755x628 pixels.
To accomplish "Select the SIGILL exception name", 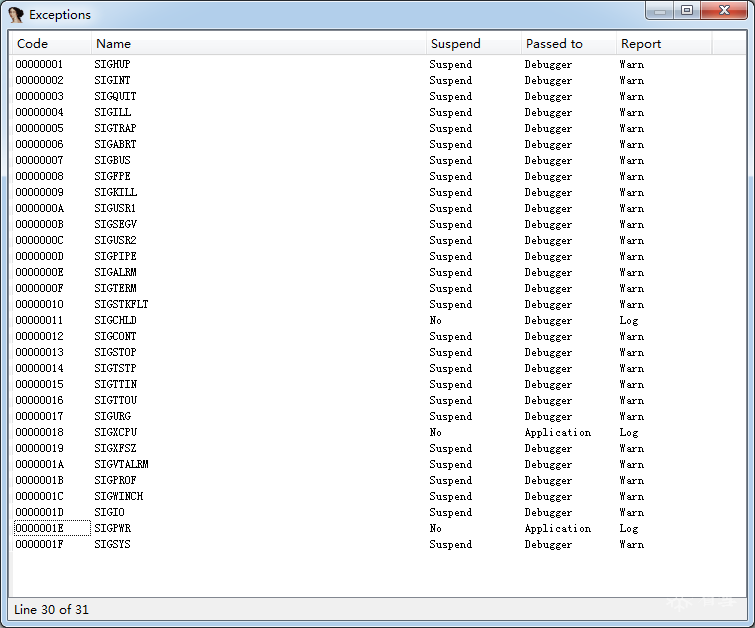I will (113, 112).
